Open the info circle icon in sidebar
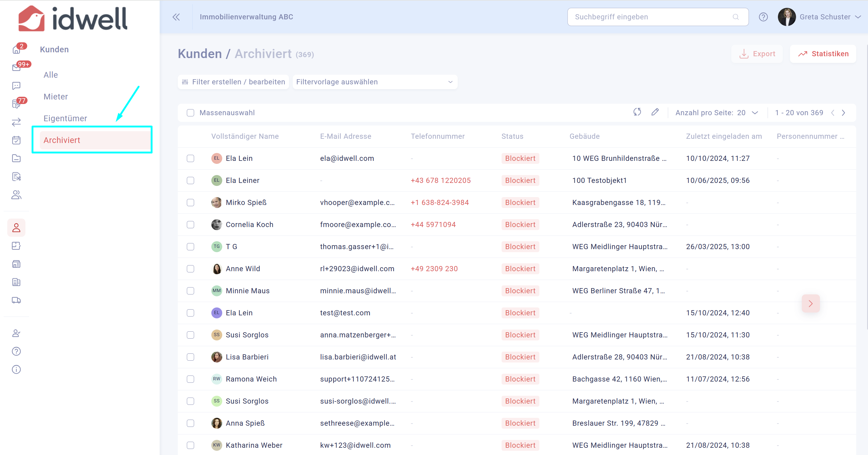Viewport: 868px width, 455px height. point(16,370)
